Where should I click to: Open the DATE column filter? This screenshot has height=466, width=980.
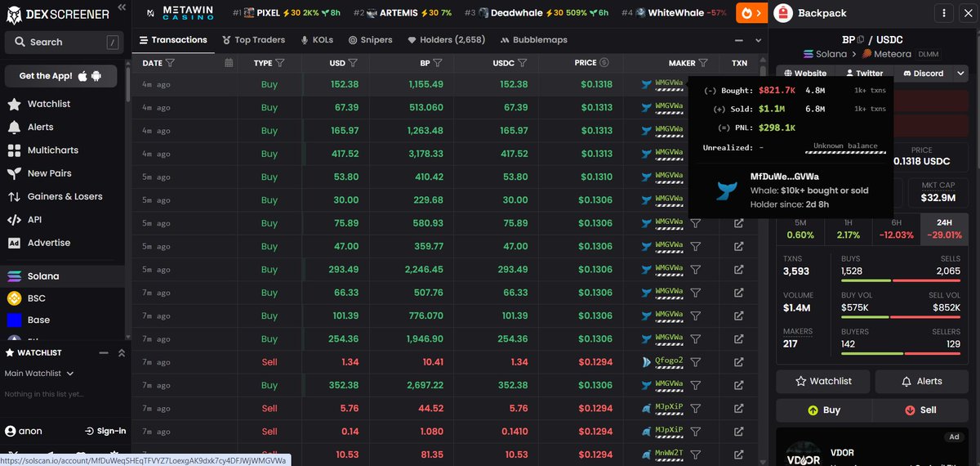pos(171,62)
